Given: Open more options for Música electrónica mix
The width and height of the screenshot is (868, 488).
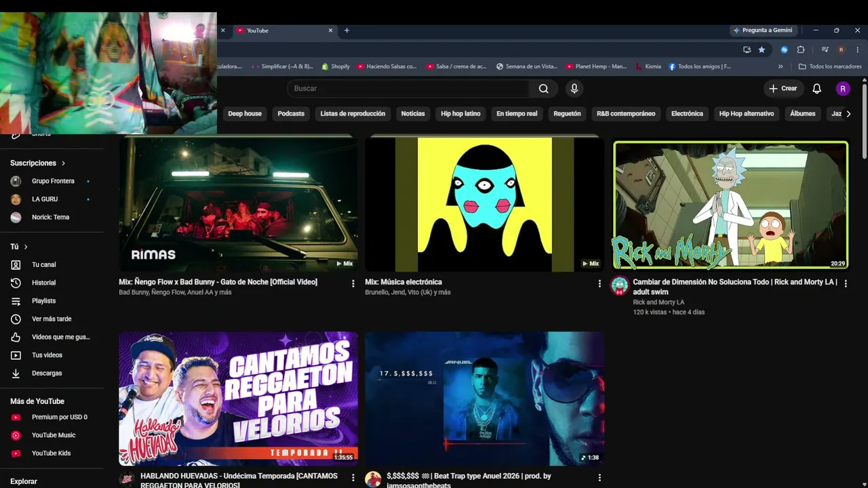Looking at the screenshot, I should click(x=599, y=283).
